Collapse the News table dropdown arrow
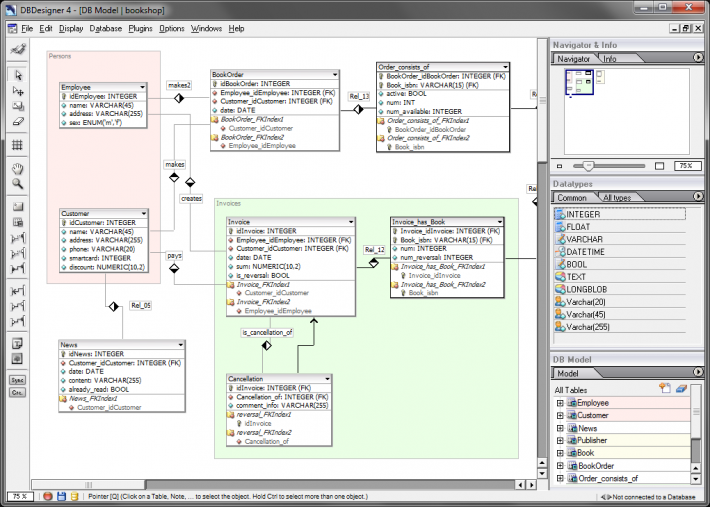 (180, 344)
